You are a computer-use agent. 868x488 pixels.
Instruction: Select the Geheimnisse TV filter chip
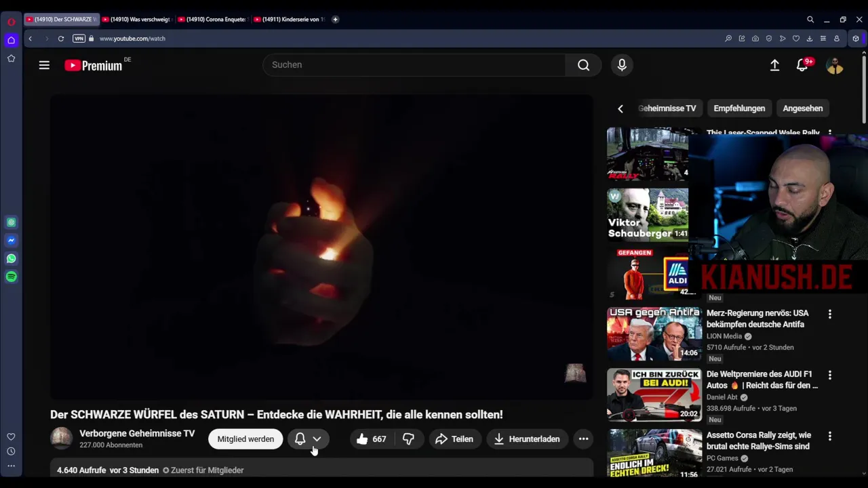point(667,108)
